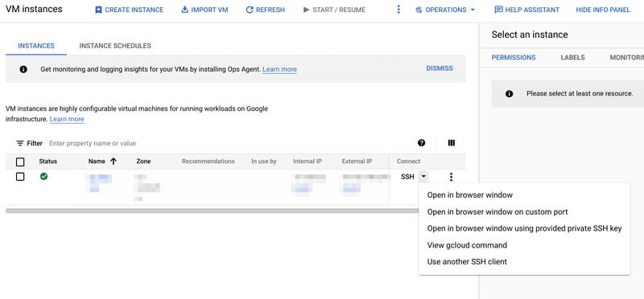Click the filter help question mark icon
This screenshot has width=644, height=299.
(x=421, y=143)
